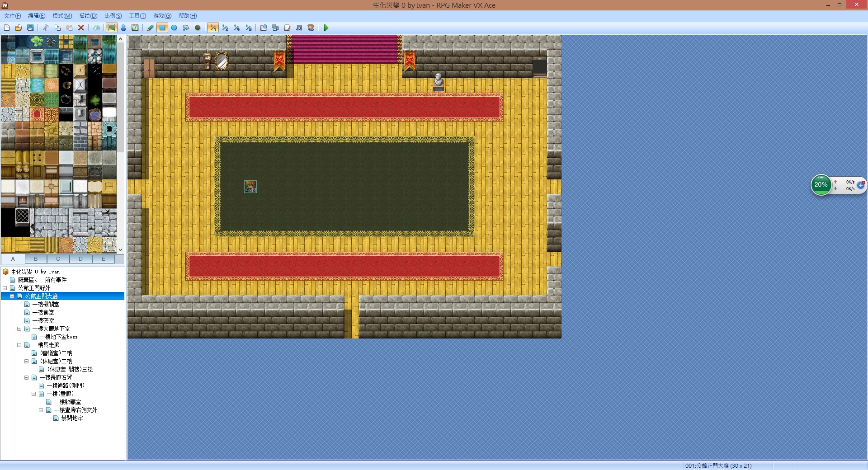
Task: Collapse the 一樓長走廊 node
Action: [x=19, y=345]
